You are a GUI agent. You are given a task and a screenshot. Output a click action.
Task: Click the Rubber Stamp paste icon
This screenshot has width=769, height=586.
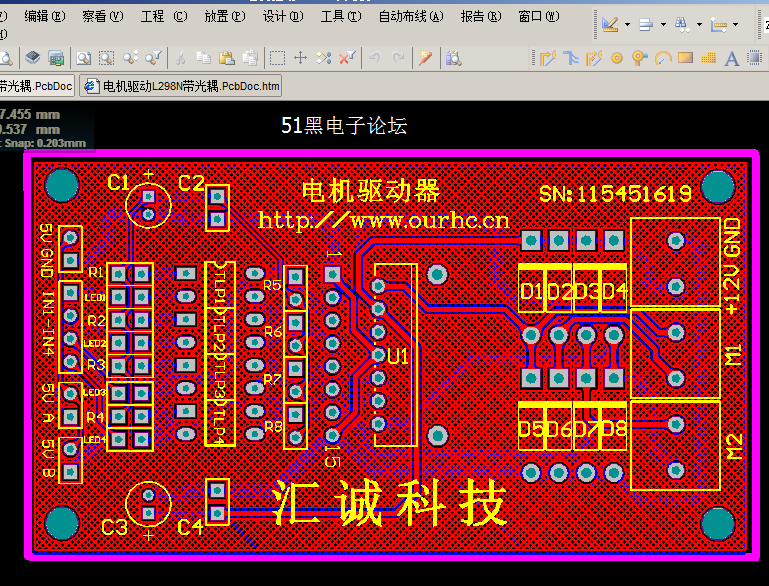(250, 58)
